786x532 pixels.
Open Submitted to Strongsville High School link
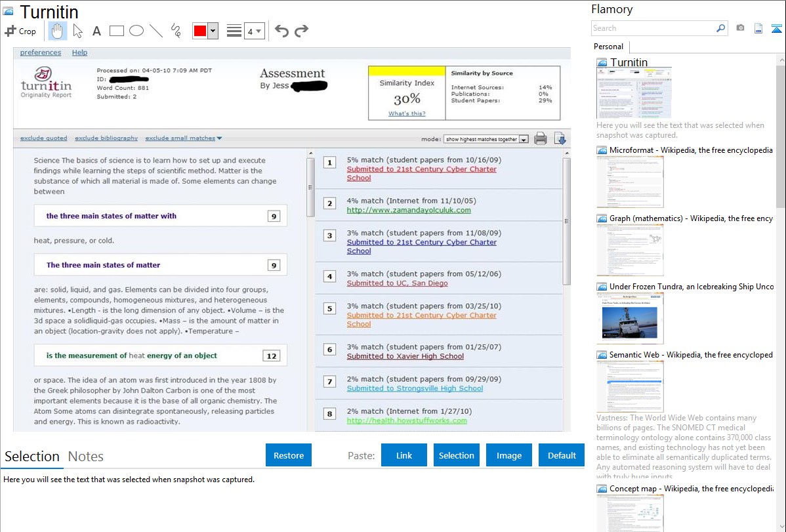(415, 388)
